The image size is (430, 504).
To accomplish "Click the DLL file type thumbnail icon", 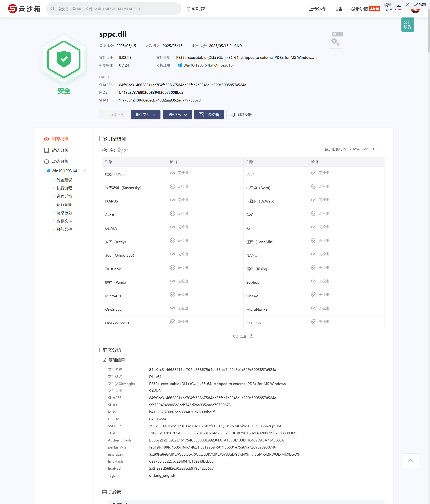I will (x=336, y=40).
